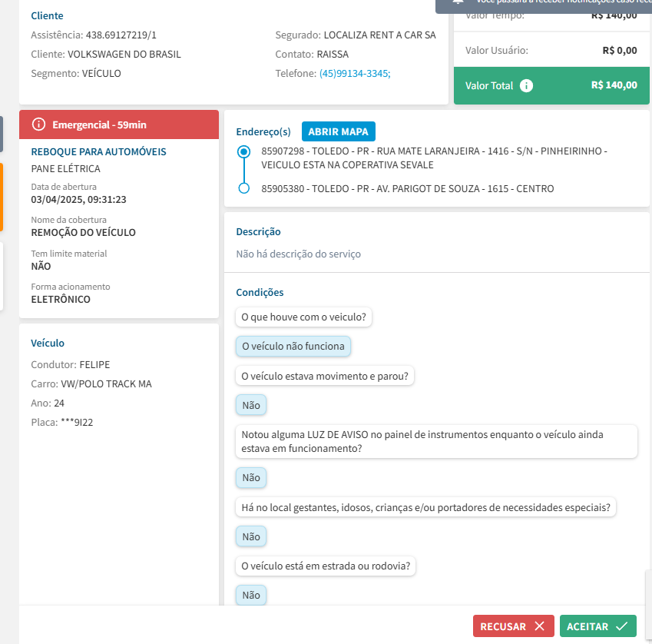Screen dimensions: 652x644
Task: Click "Não" under the LUZ DE AVISO question
Action: click(251, 478)
